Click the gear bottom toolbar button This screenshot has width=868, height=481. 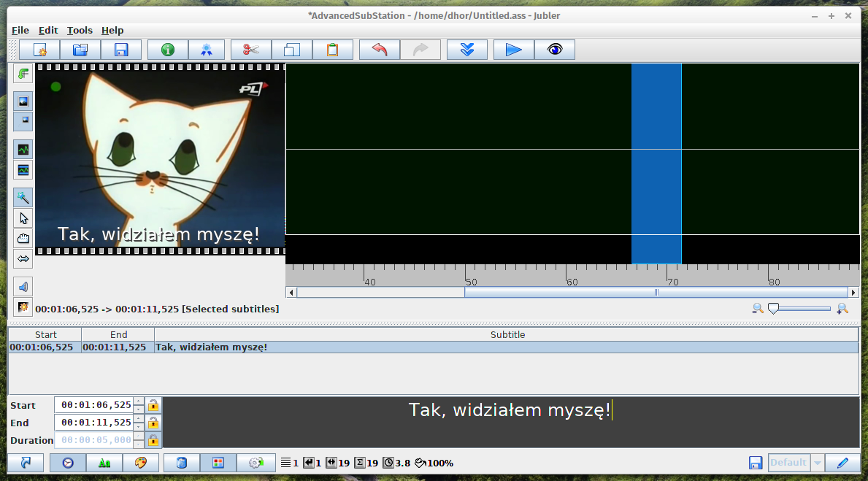(x=256, y=463)
